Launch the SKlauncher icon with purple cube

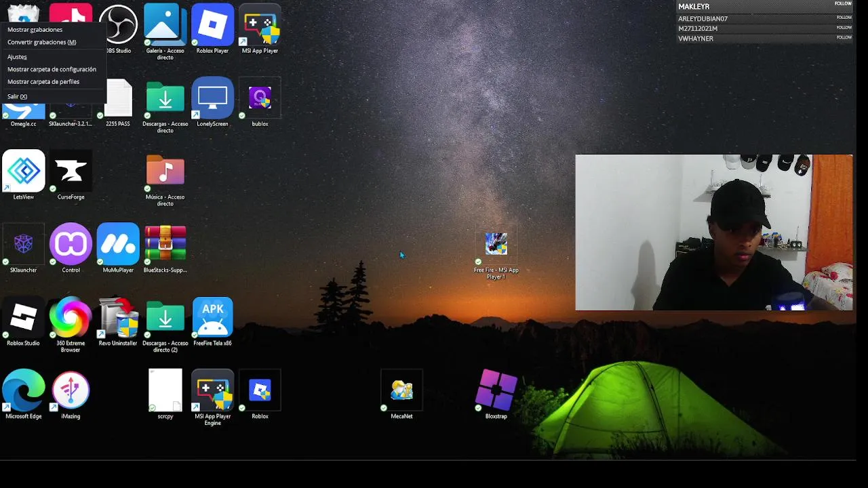pyautogui.click(x=24, y=245)
